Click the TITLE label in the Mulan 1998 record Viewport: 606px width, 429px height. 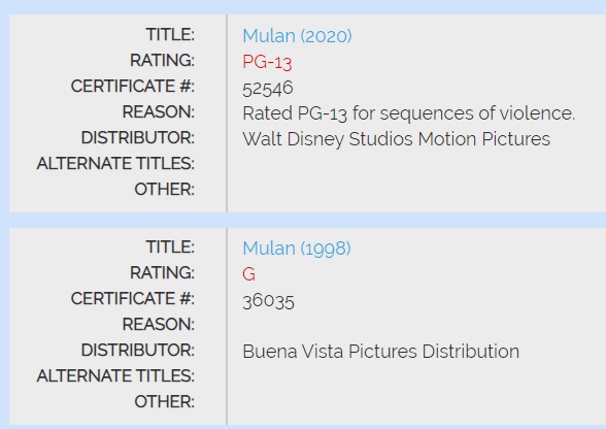[x=170, y=247]
